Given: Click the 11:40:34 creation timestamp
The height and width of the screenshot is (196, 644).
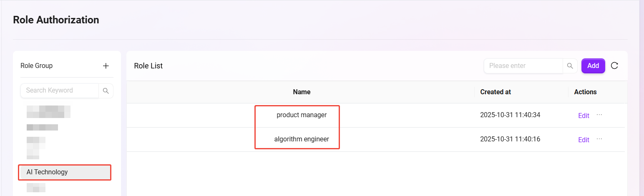Looking at the screenshot, I should (510, 115).
